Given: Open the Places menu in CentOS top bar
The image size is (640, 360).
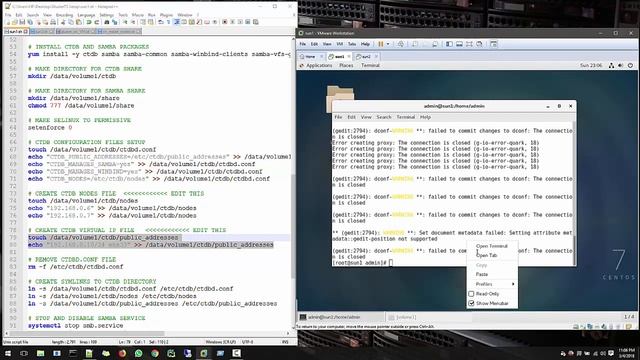Looking at the screenshot, I should (346, 65).
